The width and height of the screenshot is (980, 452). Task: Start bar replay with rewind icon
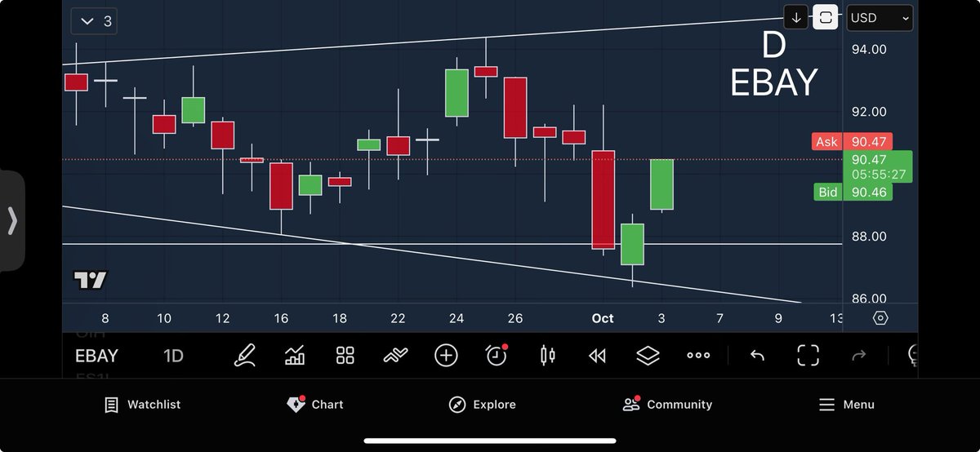coord(598,355)
